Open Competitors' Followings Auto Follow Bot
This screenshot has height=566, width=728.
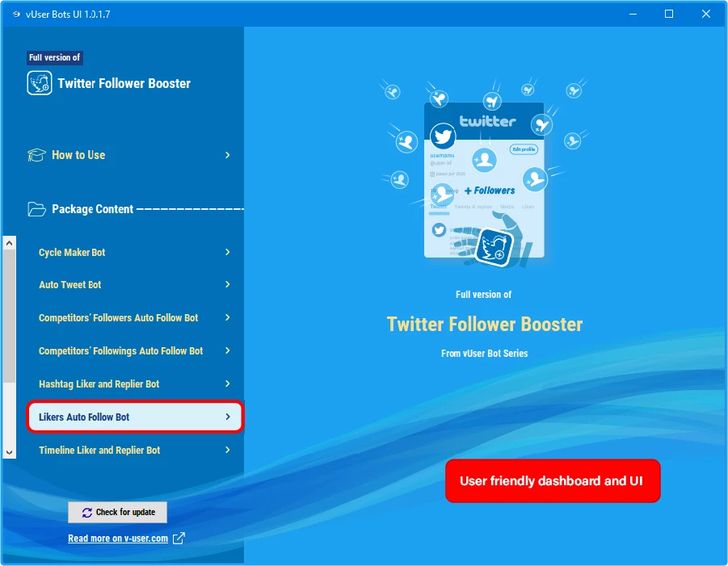click(135, 350)
